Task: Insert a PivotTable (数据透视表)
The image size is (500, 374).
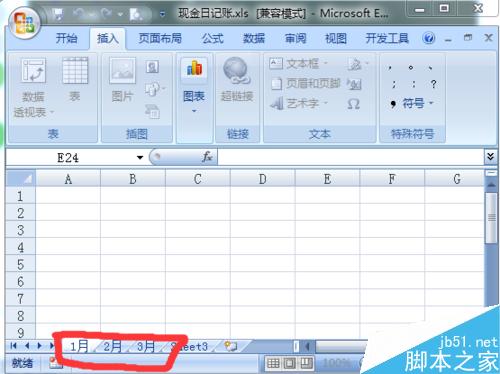Action: (x=33, y=87)
